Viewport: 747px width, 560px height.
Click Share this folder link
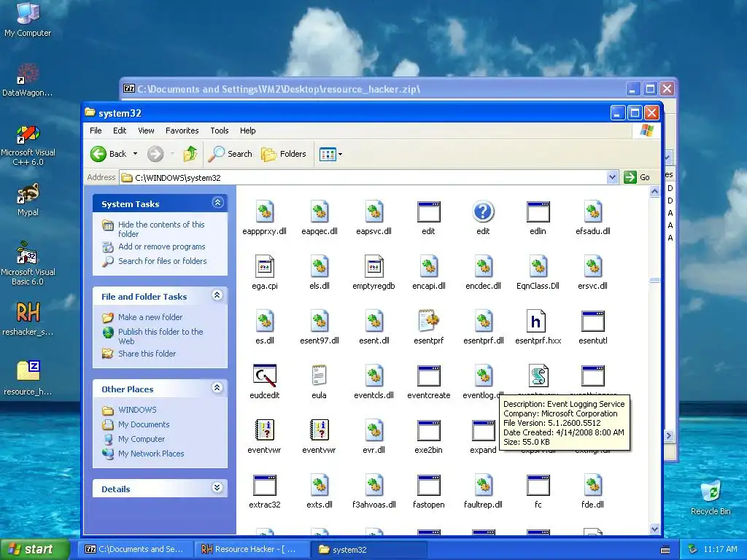[x=147, y=354]
